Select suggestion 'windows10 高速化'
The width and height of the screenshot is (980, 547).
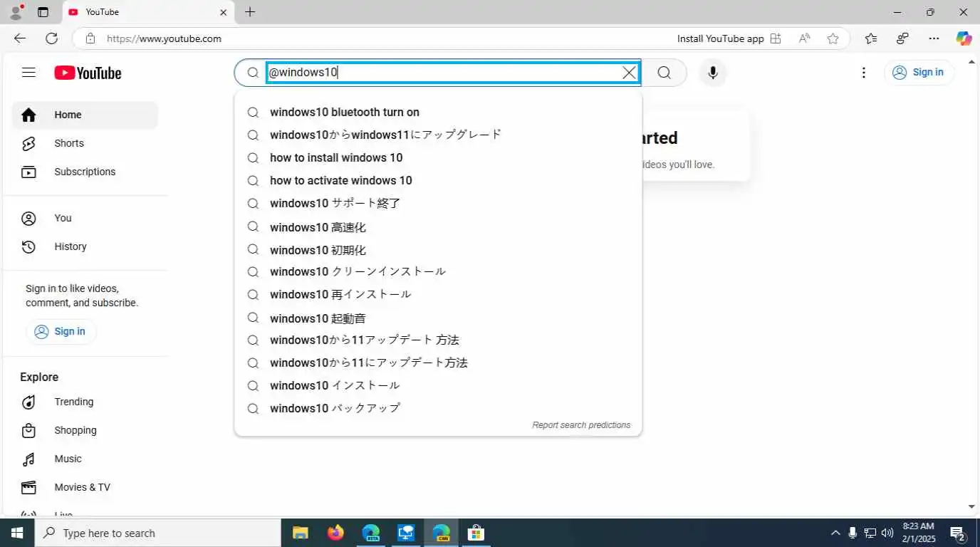point(438,227)
